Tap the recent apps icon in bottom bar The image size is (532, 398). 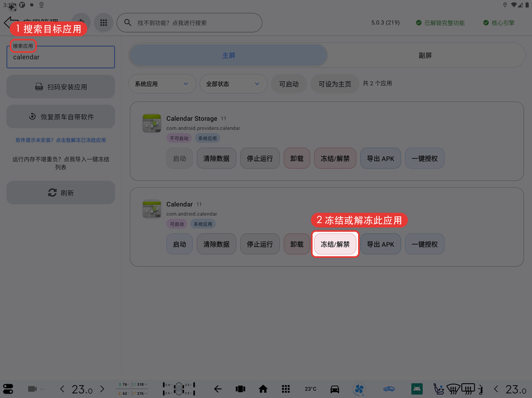(240, 389)
